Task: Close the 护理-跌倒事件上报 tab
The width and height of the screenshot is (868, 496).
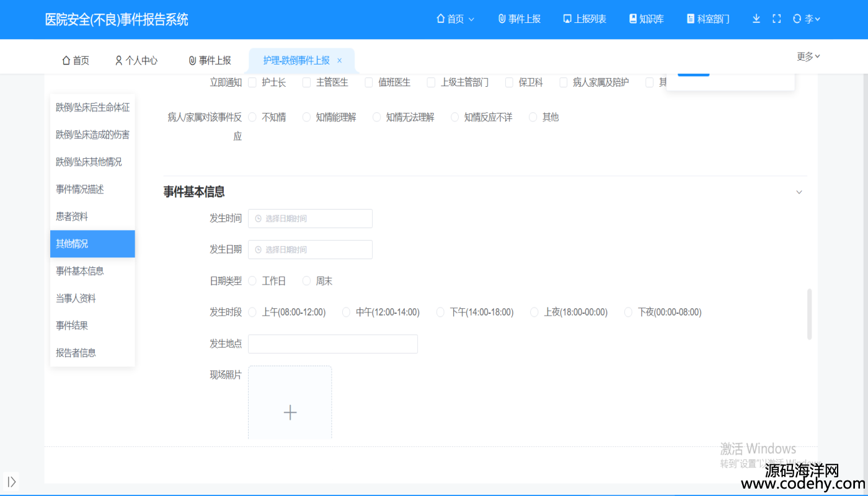Action: pos(339,60)
